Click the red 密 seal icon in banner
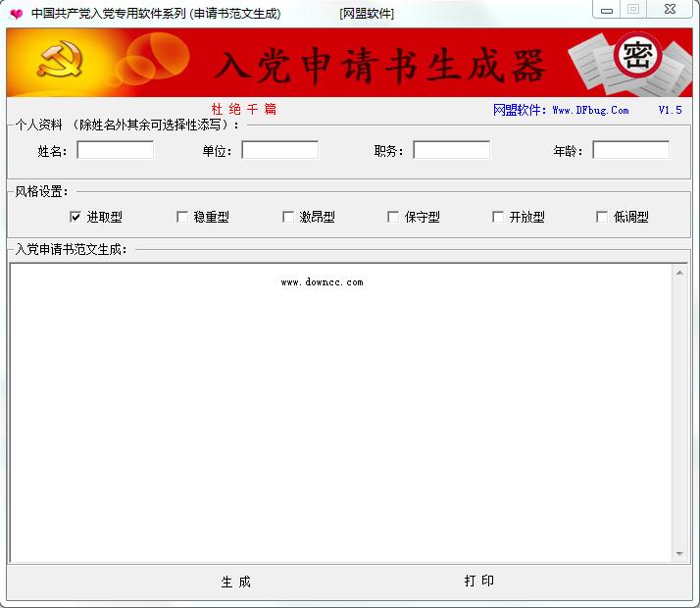 [636, 55]
